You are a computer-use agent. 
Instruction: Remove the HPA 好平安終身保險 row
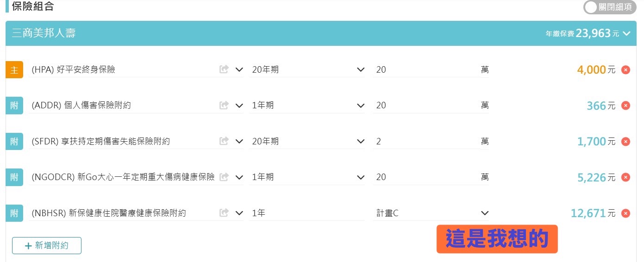coord(625,70)
